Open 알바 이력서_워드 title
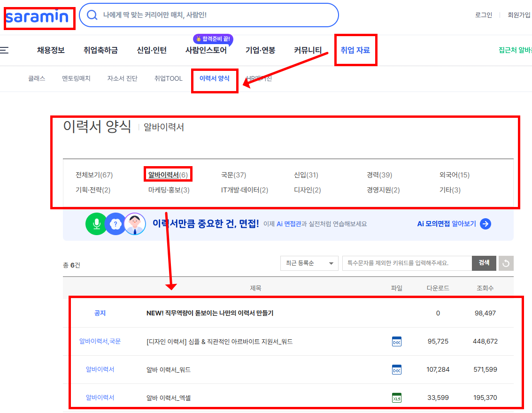This screenshot has height=413, width=532. click(168, 370)
